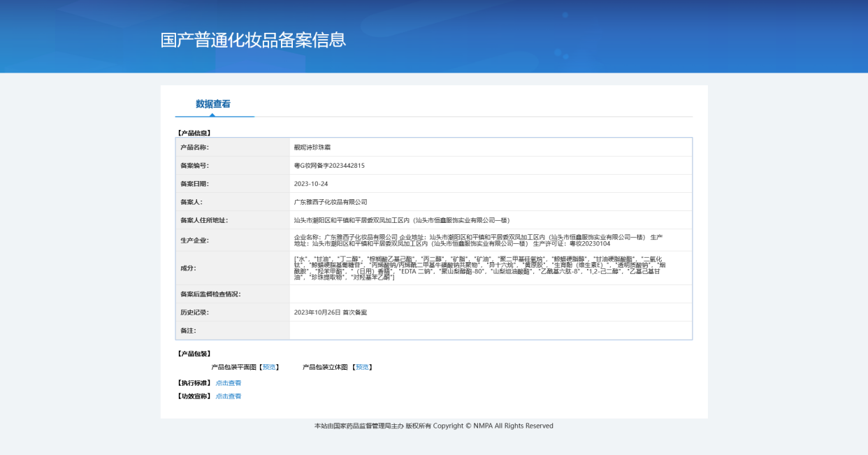Viewport: 868px width, 455px height.
Task: Click the 备案编号 row label
Action: 194,166
